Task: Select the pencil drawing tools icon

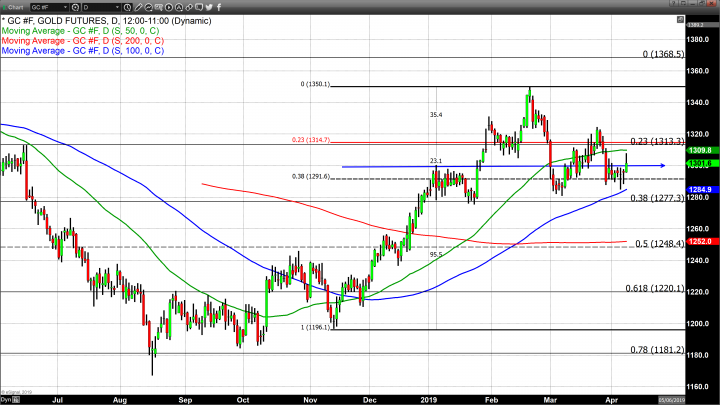Action: (x=138, y=7)
